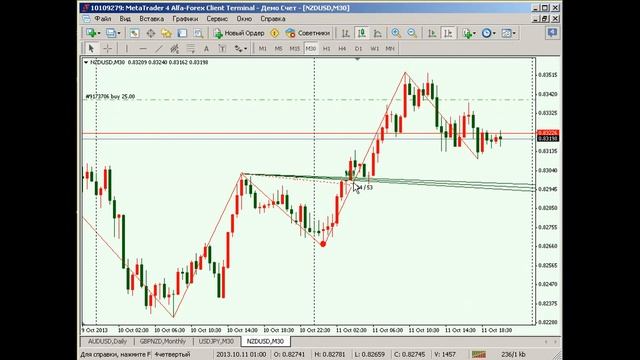
Task: Open the Strategy Tester icon
Action: coord(198,33)
